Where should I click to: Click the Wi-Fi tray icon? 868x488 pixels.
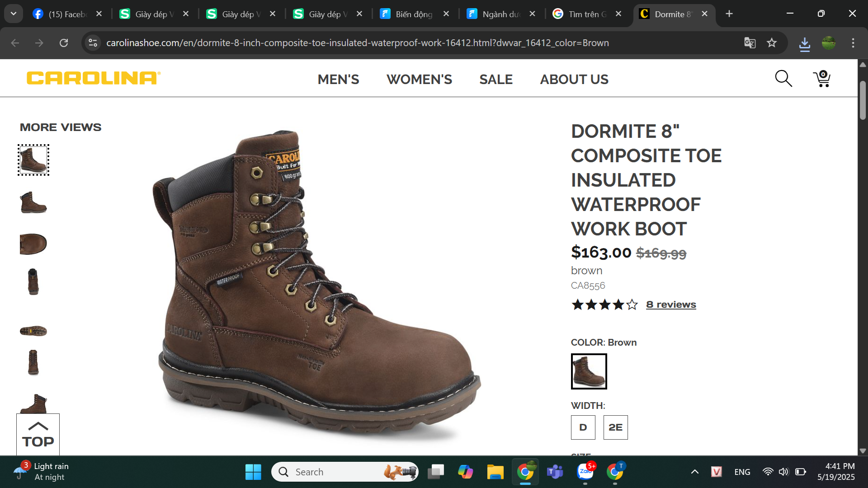[768, 472]
